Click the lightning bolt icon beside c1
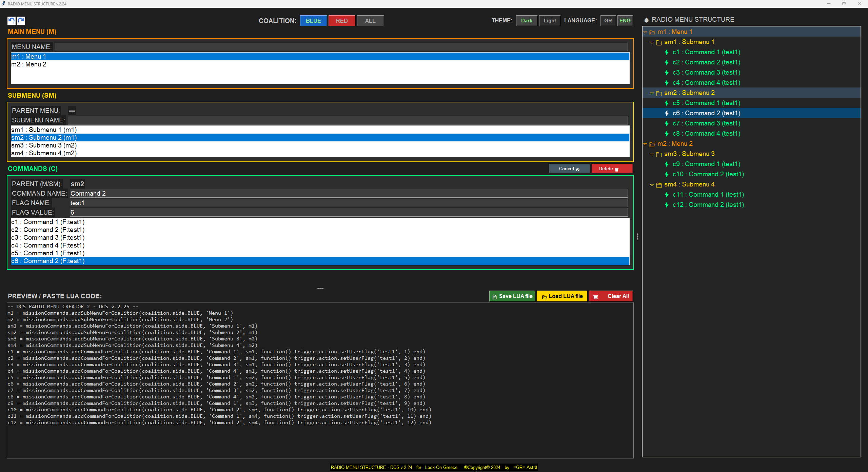The image size is (868, 472). click(x=667, y=52)
